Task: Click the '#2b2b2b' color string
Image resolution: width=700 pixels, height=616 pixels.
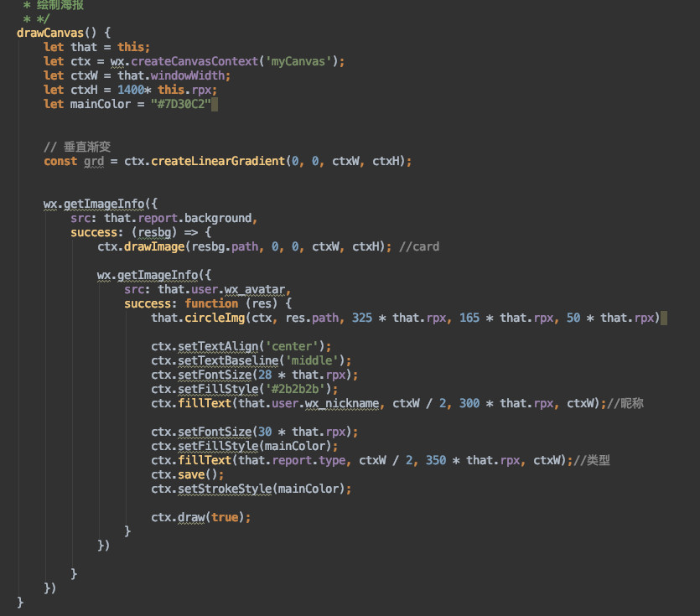Action: pyautogui.click(x=295, y=389)
